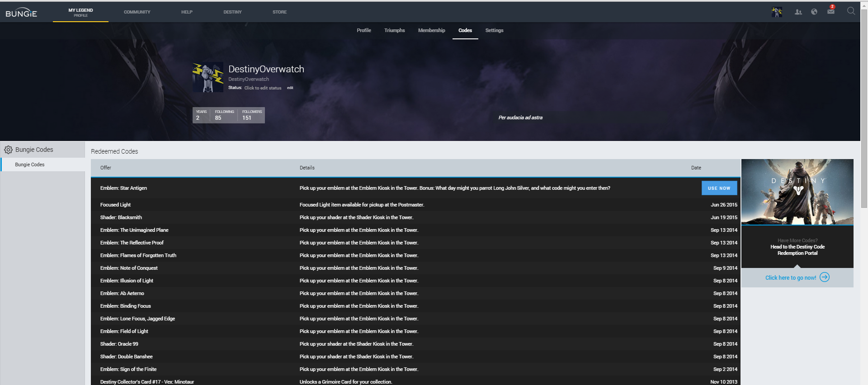The height and width of the screenshot is (385, 868).
Task: Click the DestinyOverwatch profile avatar image
Action: pyautogui.click(x=208, y=77)
